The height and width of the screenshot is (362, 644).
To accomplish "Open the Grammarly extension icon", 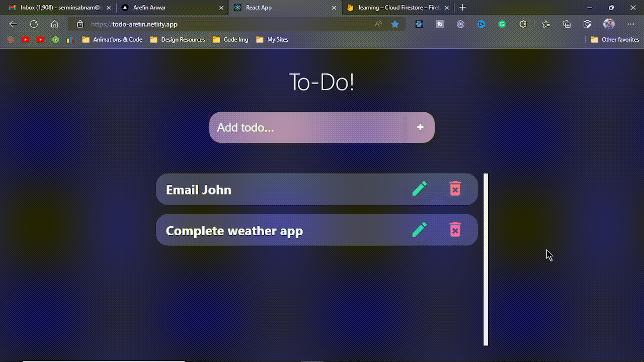I will coord(502,24).
